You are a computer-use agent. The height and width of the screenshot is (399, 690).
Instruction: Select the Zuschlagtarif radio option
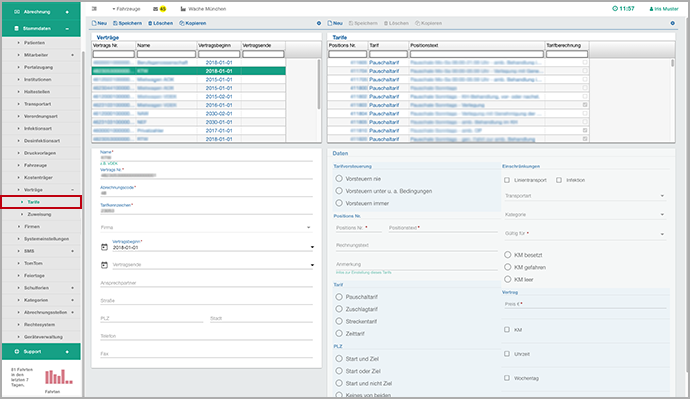tap(339, 309)
